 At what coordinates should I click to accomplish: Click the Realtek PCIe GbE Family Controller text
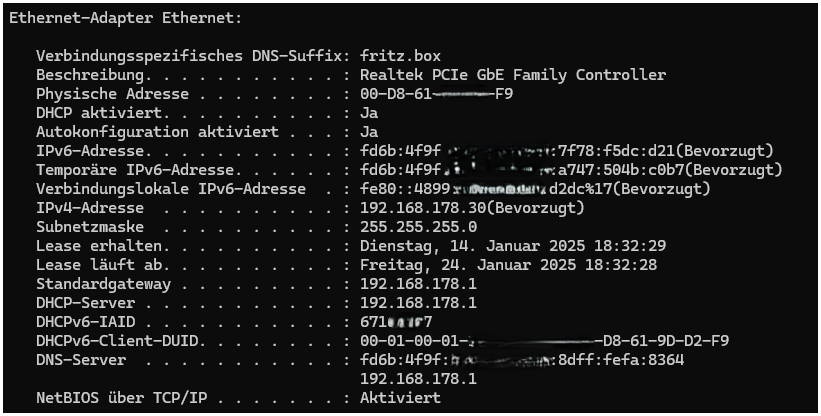[x=512, y=75]
